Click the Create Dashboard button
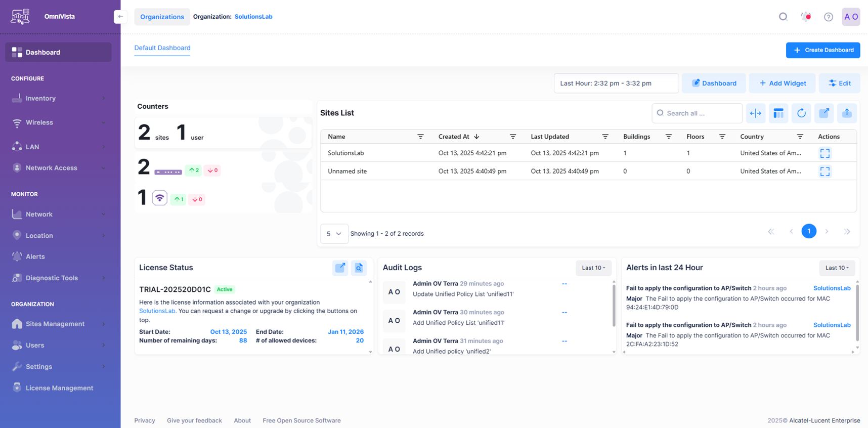The height and width of the screenshot is (428, 868). pos(822,50)
